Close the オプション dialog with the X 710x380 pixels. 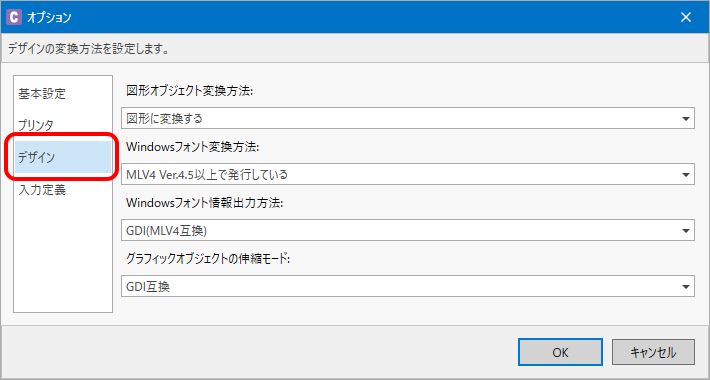tap(686, 17)
